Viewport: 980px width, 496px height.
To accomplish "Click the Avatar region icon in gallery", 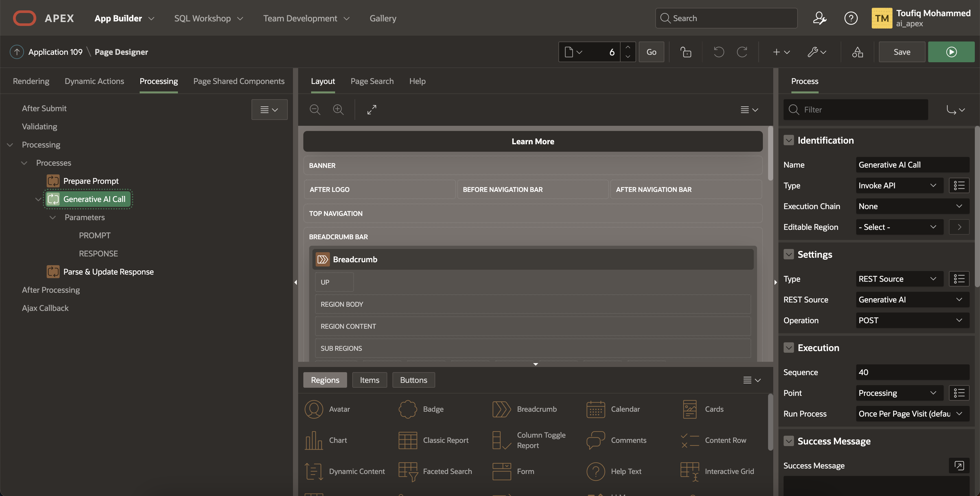I will coord(313,409).
